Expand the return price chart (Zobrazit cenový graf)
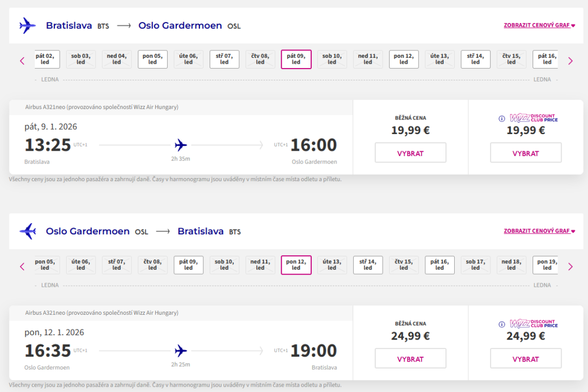This screenshot has height=392, width=588. (x=539, y=231)
